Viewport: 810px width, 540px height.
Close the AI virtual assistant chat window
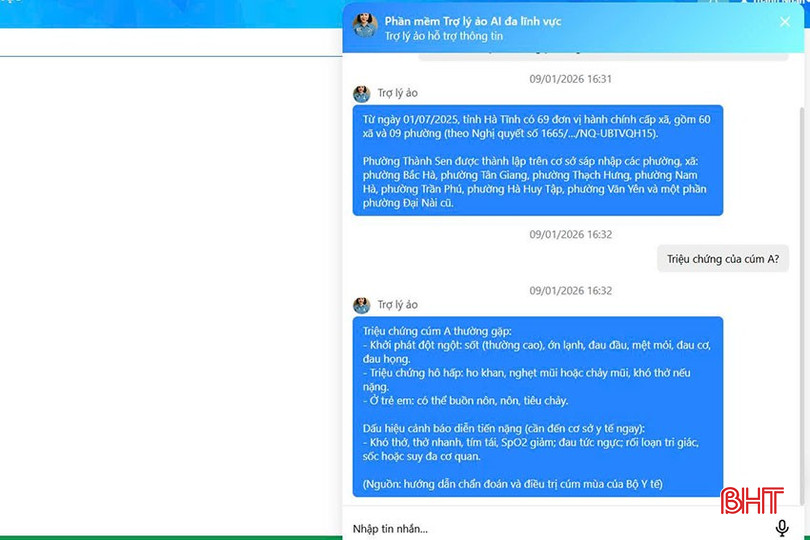click(785, 22)
